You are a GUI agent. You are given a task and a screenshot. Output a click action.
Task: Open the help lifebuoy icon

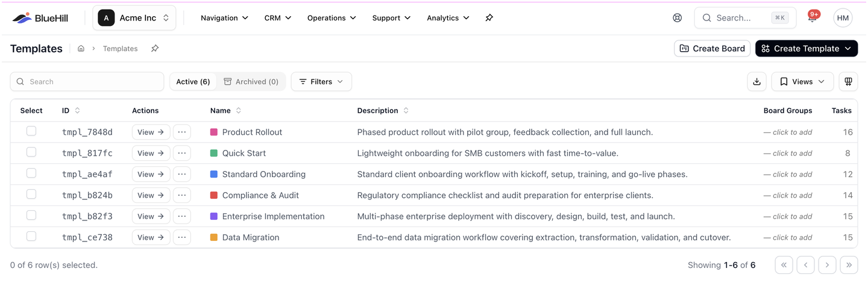click(x=677, y=18)
